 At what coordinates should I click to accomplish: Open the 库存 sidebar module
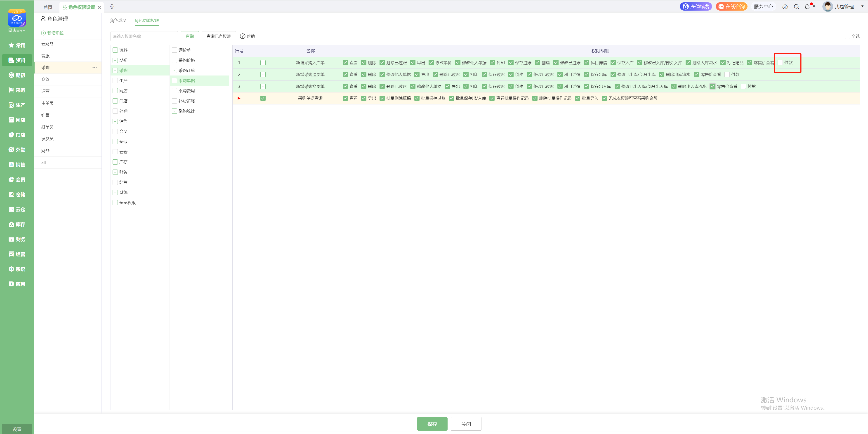coord(17,224)
